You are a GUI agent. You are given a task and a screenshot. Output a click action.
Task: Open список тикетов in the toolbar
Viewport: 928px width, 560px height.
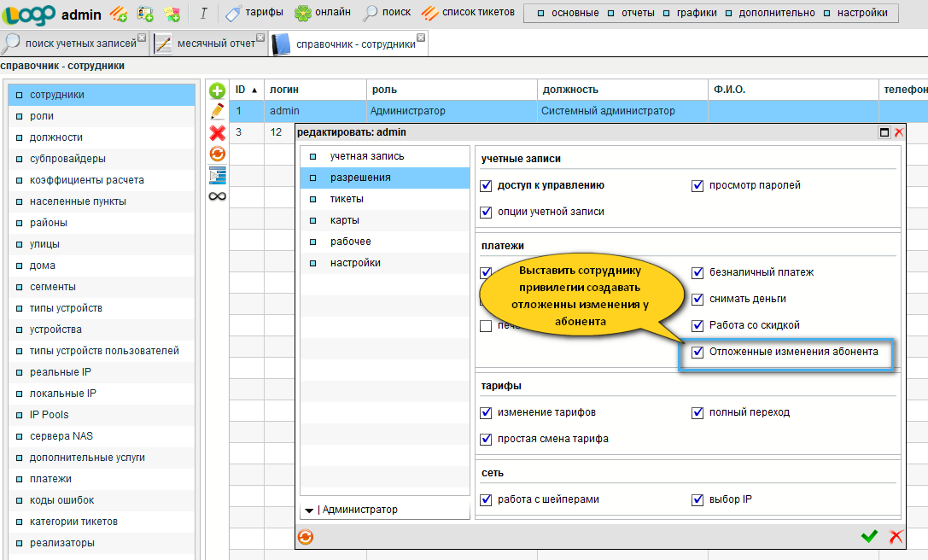click(469, 13)
